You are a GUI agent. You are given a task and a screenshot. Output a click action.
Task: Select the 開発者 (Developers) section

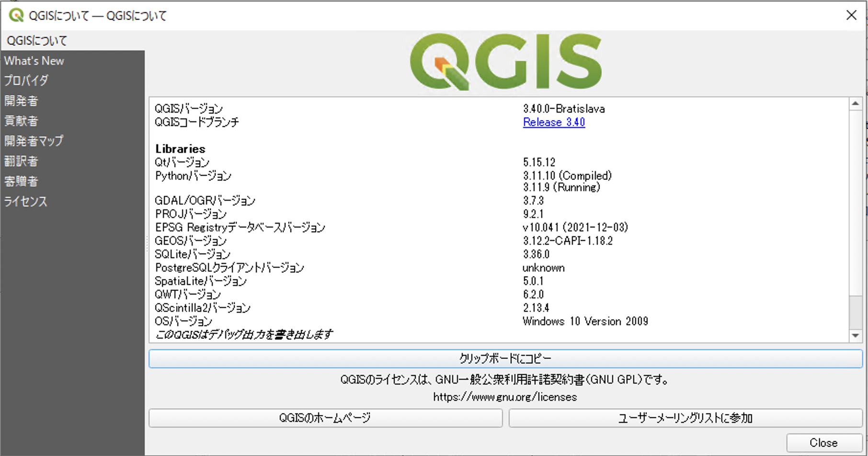coord(22,101)
